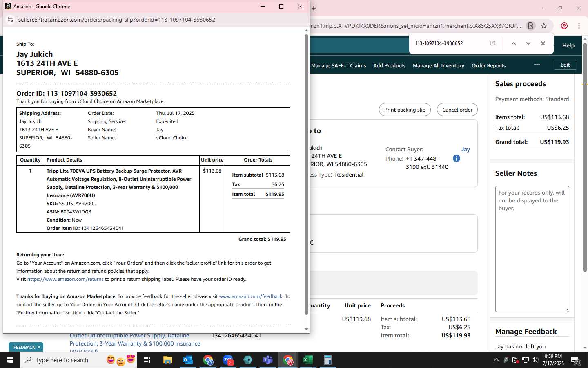Open Chrome three-dot menu in main window

pos(579,26)
